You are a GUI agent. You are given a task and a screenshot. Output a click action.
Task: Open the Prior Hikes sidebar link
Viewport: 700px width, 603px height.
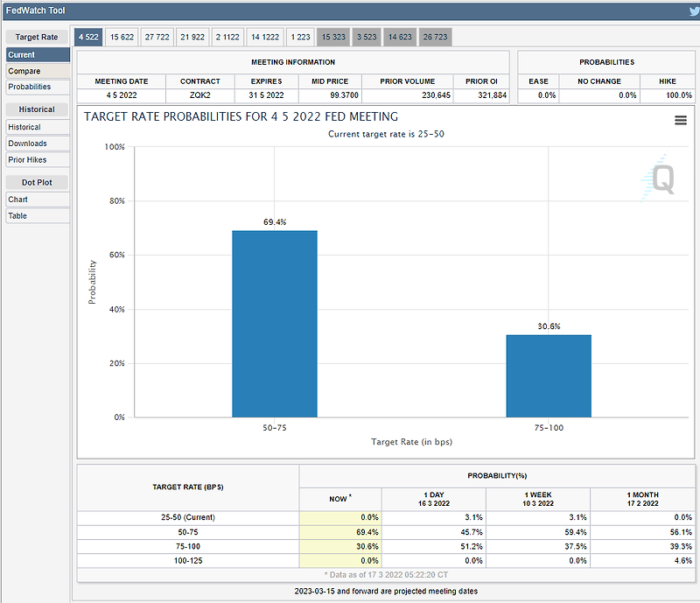pyautogui.click(x=38, y=160)
